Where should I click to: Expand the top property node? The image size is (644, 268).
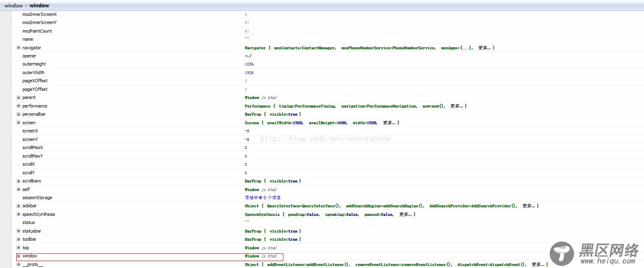pos(18,248)
